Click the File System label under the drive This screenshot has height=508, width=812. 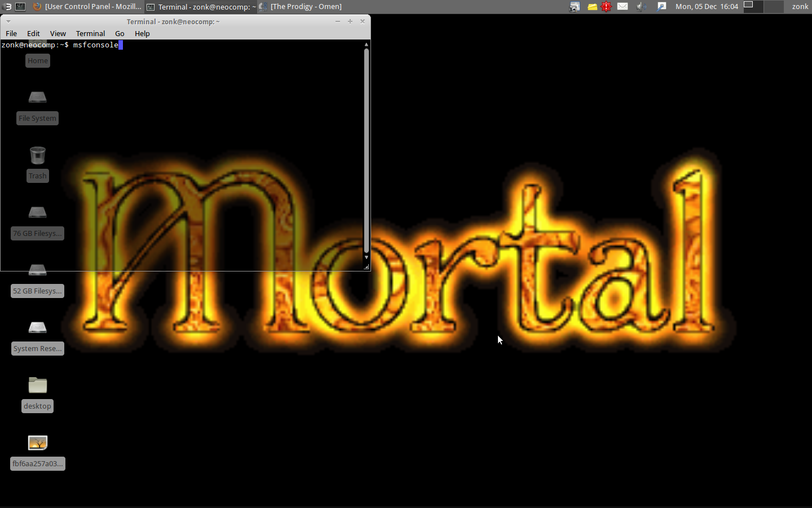tap(38, 119)
